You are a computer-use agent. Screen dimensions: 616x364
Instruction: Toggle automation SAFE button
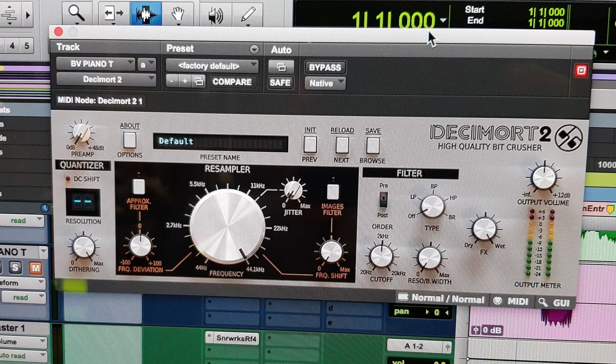(x=280, y=82)
